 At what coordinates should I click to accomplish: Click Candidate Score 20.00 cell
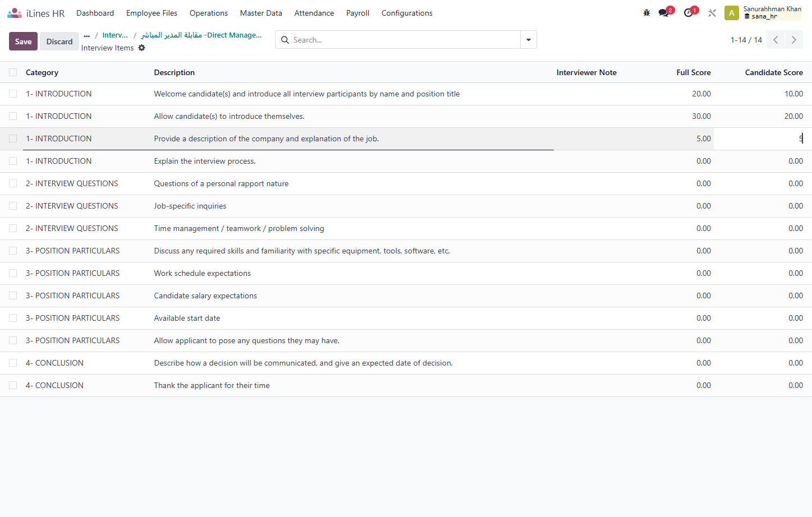coord(793,116)
